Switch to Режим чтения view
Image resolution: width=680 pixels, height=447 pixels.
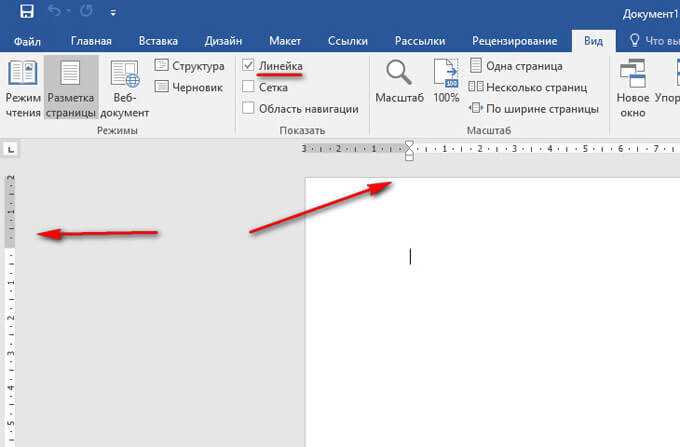(23, 88)
